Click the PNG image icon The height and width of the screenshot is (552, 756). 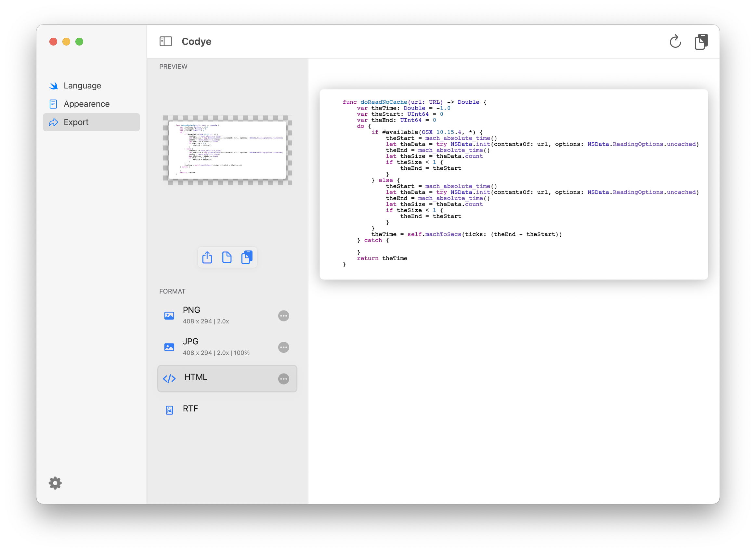click(169, 316)
